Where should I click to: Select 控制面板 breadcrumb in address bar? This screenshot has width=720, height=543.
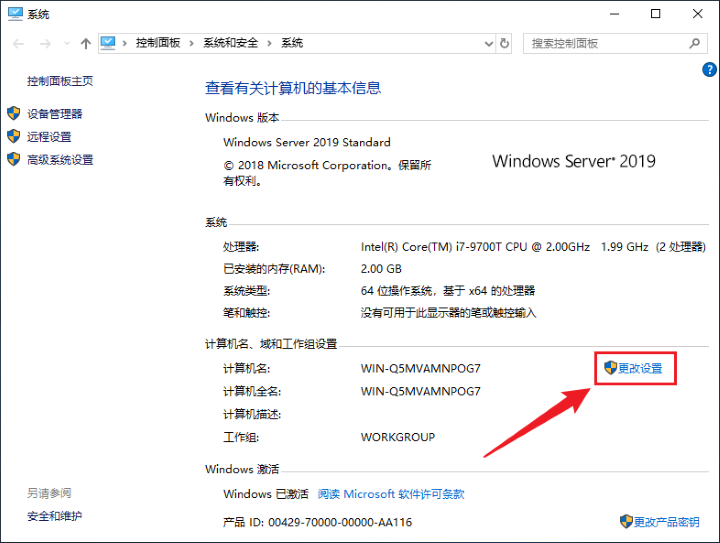[x=158, y=43]
